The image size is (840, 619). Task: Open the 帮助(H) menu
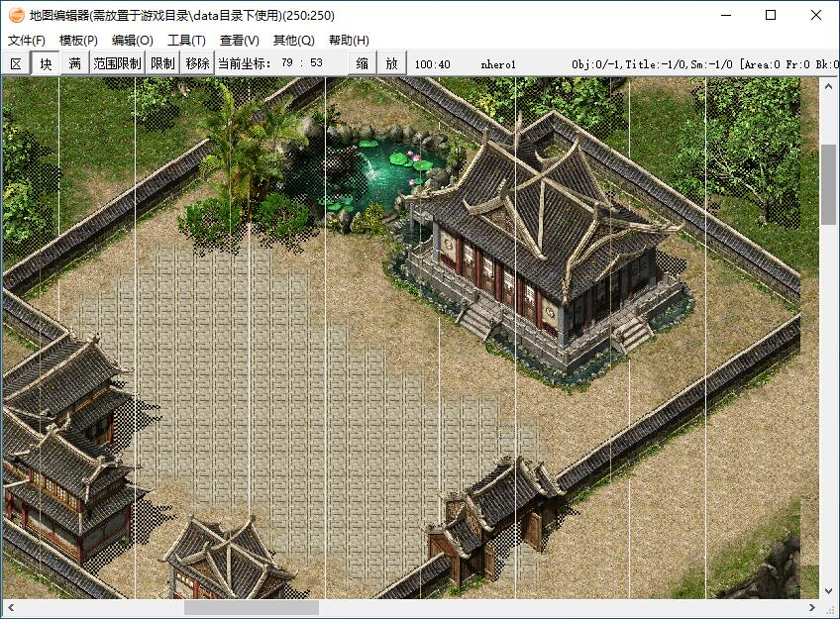pyautogui.click(x=348, y=41)
